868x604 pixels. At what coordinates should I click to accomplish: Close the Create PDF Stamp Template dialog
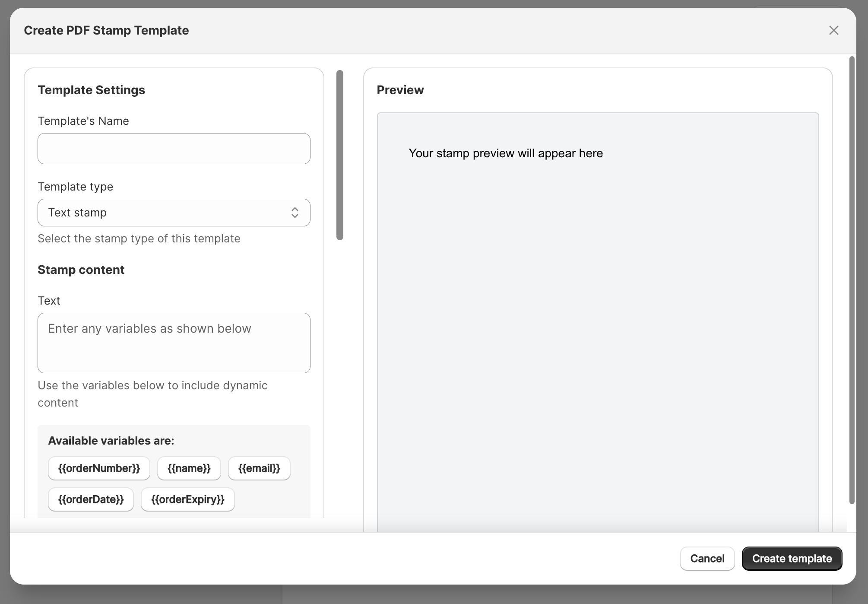click(x=833, y=30)
